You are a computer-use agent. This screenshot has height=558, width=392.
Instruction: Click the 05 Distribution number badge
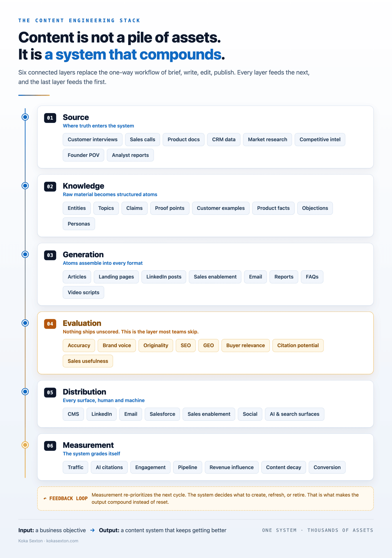click(x=50, y=393)
